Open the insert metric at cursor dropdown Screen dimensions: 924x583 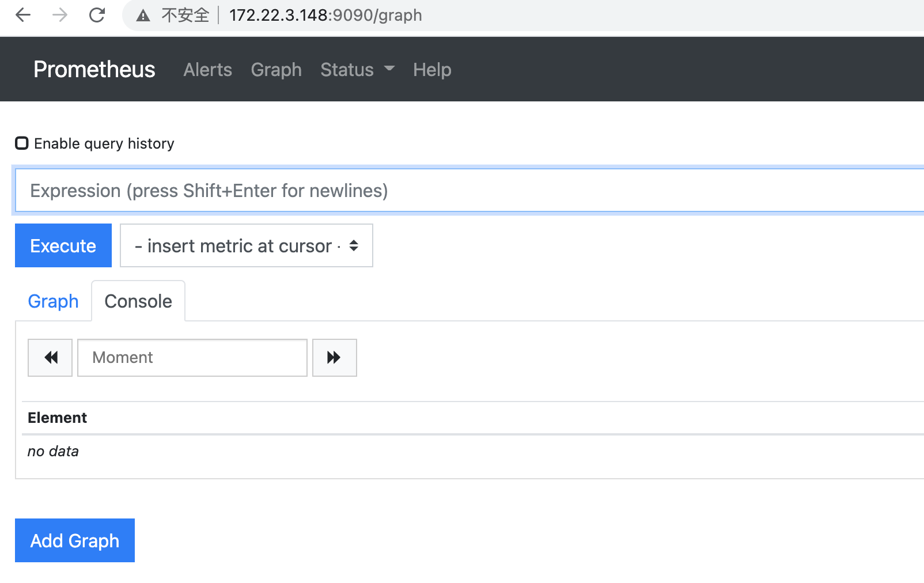[247, 245]
